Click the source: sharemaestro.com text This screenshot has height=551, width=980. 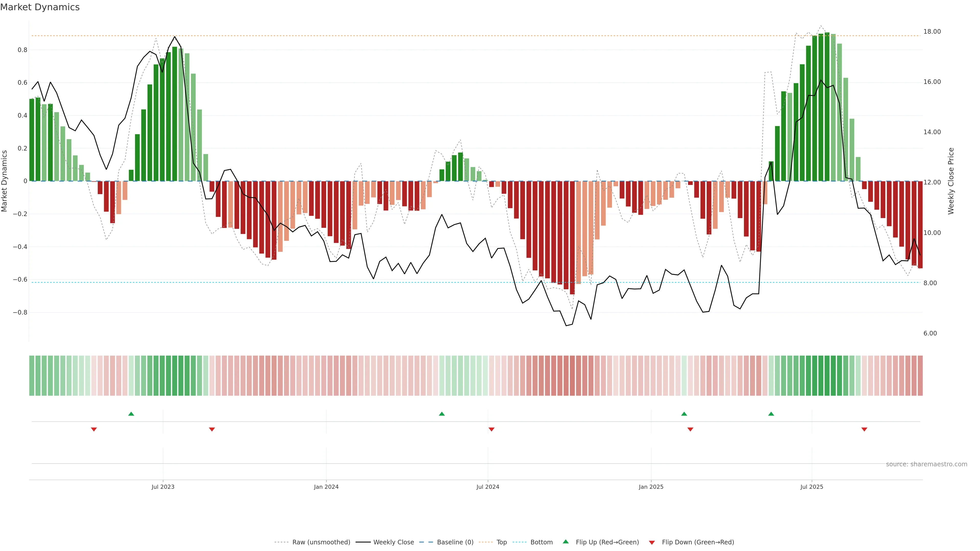[926, 464]
